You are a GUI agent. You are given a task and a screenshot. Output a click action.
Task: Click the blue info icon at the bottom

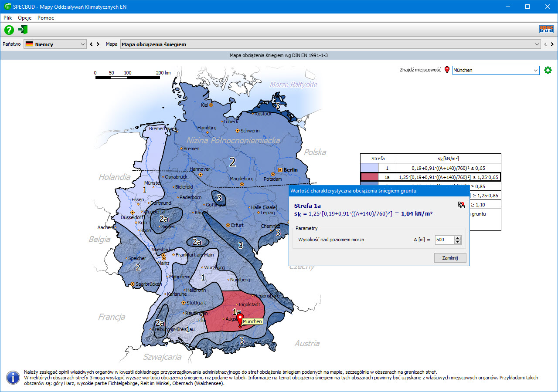point(13,378)
